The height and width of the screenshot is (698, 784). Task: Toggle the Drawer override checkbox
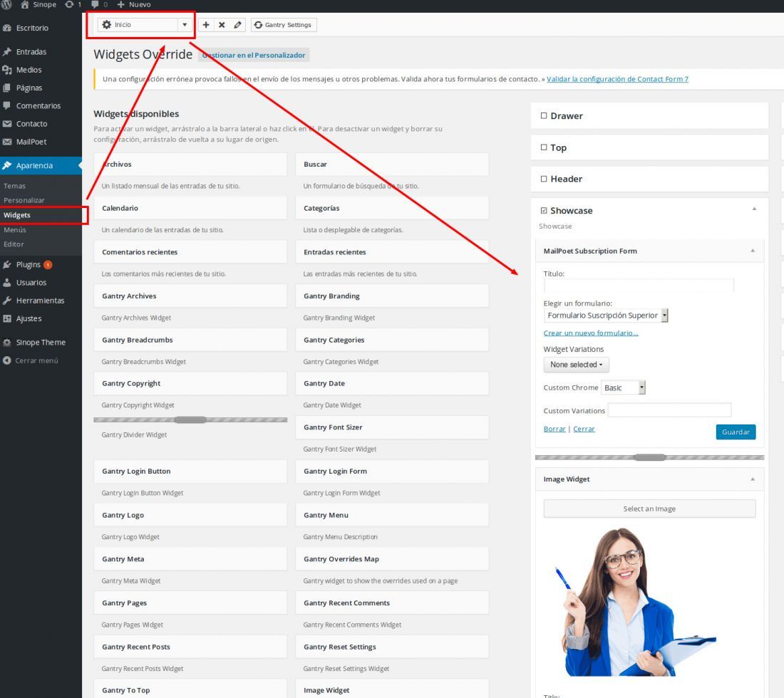pyautogui.click(x=544, y=116)
